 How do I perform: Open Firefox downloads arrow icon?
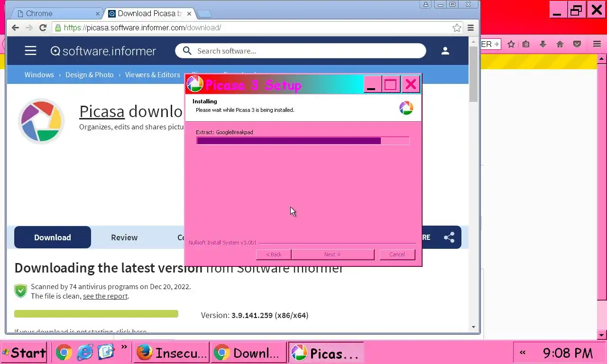pos(543,44)
